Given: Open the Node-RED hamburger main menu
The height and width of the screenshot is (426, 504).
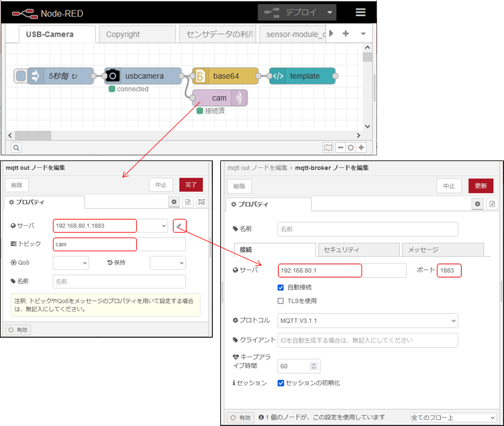Looking at the screenshot, I should coord(361,12).
